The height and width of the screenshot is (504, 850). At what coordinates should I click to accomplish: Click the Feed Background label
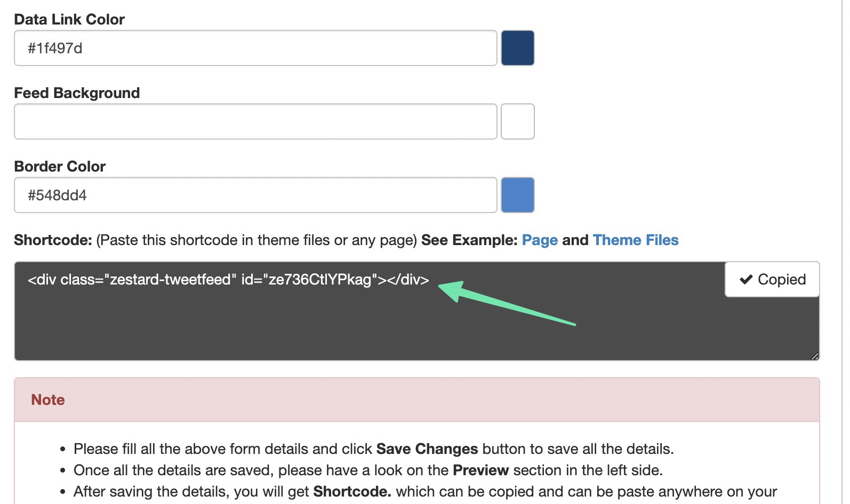[x=77, y=93]
